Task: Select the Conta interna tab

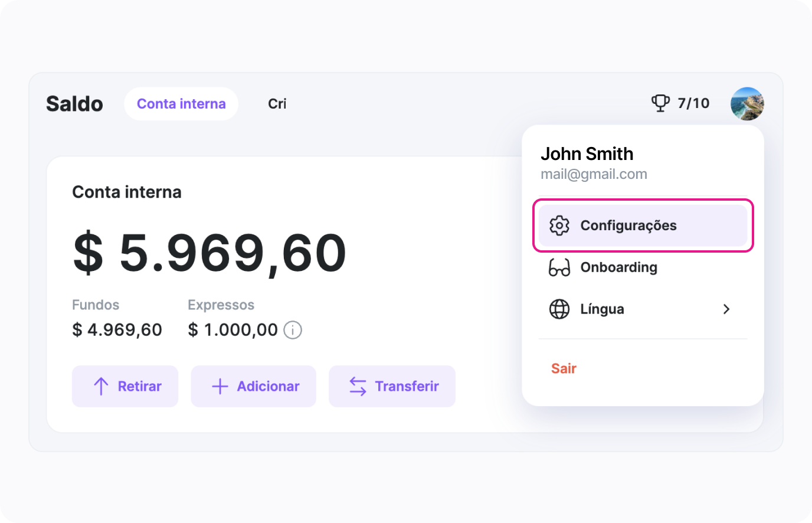Action: 181,104
